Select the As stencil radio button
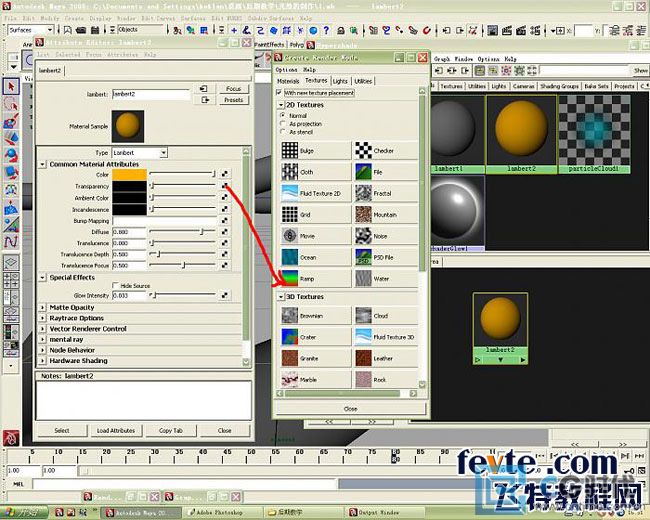 click(x=283, y=131)
